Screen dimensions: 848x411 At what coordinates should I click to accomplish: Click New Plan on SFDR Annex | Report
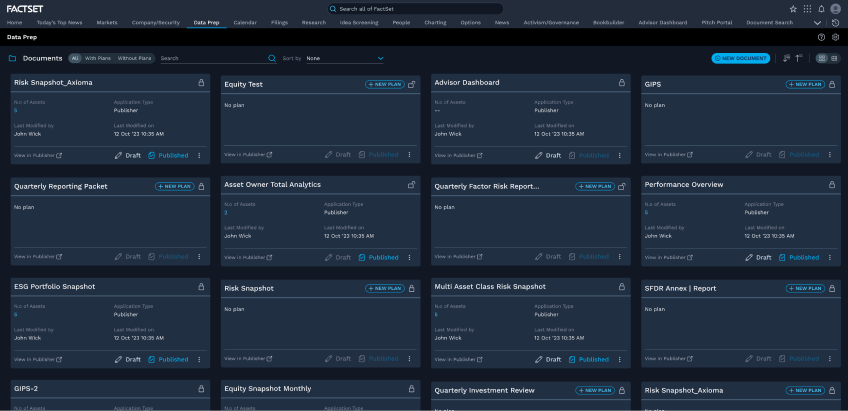[x=805, y=288]
